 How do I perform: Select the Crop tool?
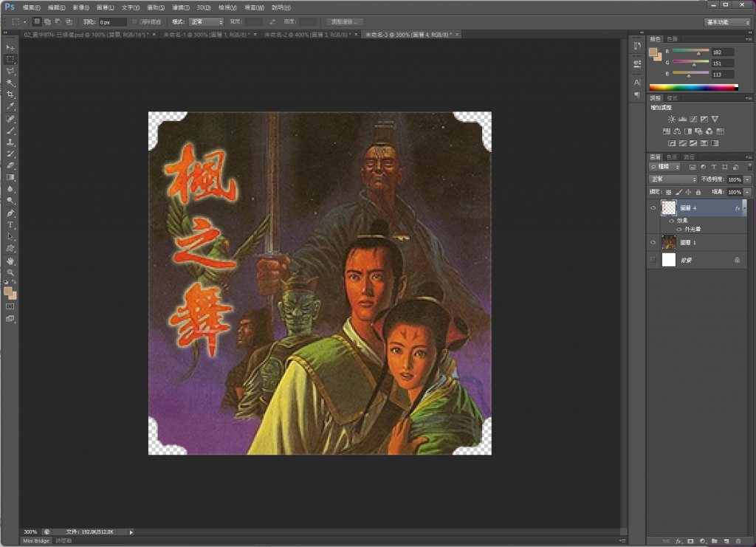10,94
